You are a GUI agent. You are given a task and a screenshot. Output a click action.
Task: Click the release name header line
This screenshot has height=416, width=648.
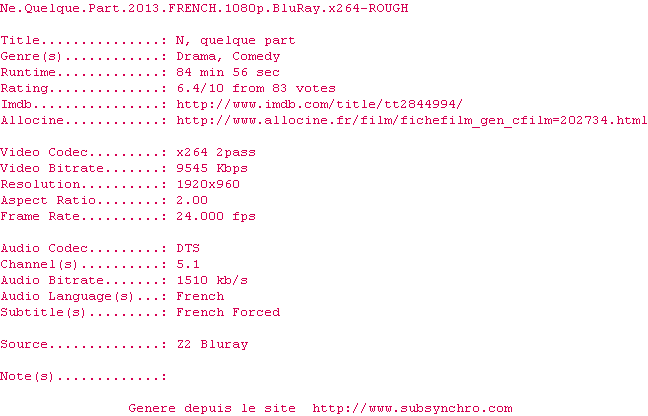tap(204, 8)
